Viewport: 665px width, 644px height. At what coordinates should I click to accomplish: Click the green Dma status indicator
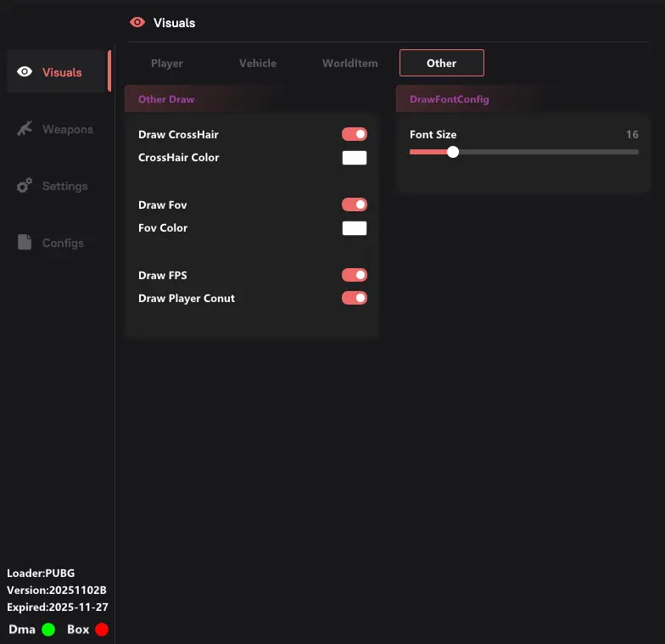[x=48, y=630]
